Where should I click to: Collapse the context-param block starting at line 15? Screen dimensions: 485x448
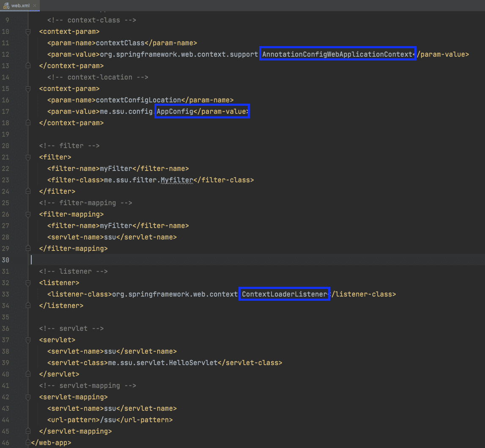click(x=28, y=88)
